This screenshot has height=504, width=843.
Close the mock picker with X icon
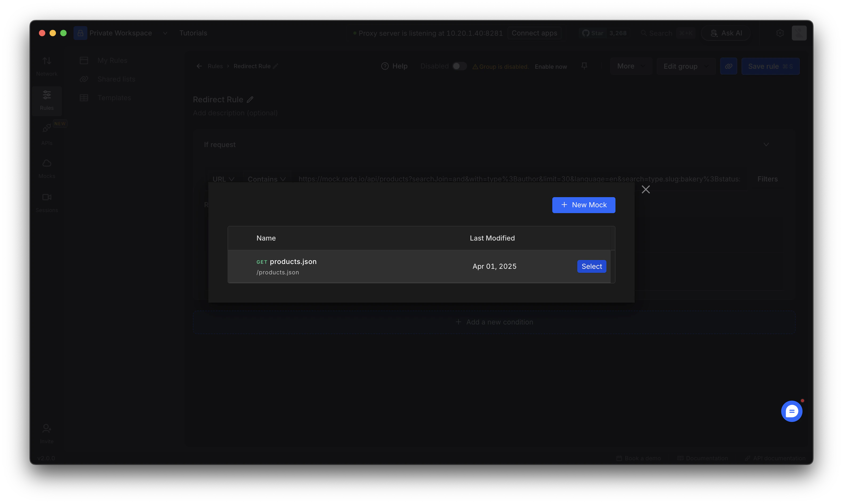(646, 189)
